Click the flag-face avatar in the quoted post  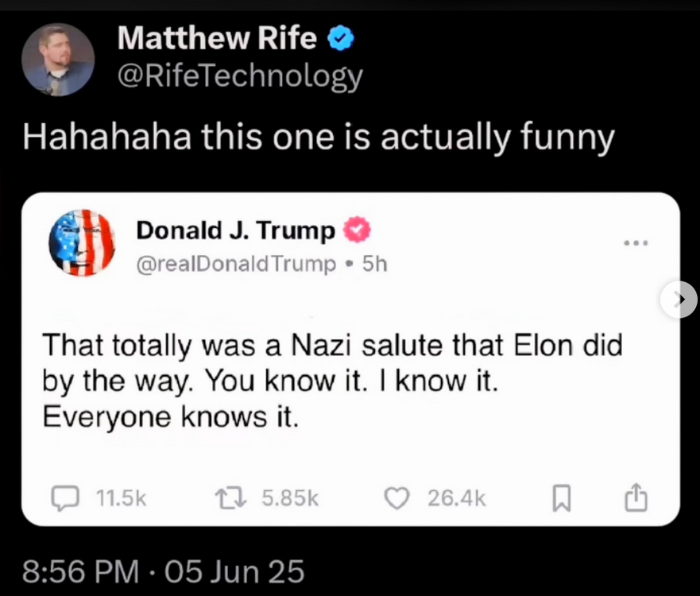click(x=83, y=242)
